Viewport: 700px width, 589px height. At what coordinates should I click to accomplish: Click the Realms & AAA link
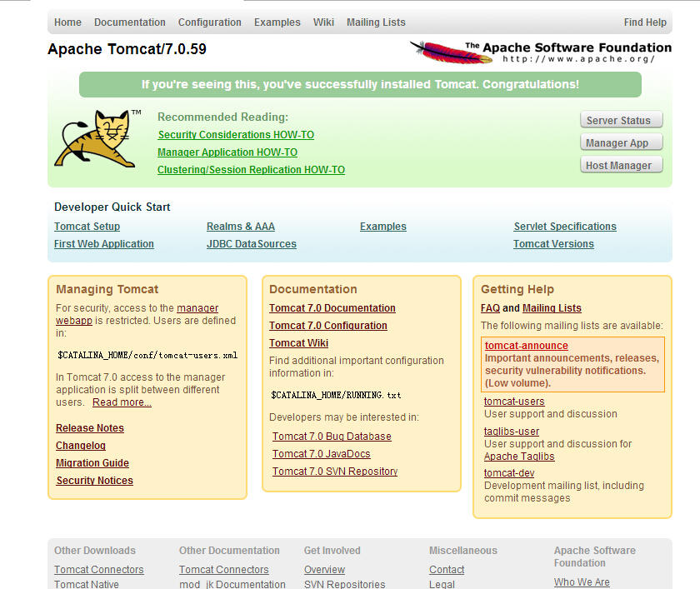coord(241,227)
